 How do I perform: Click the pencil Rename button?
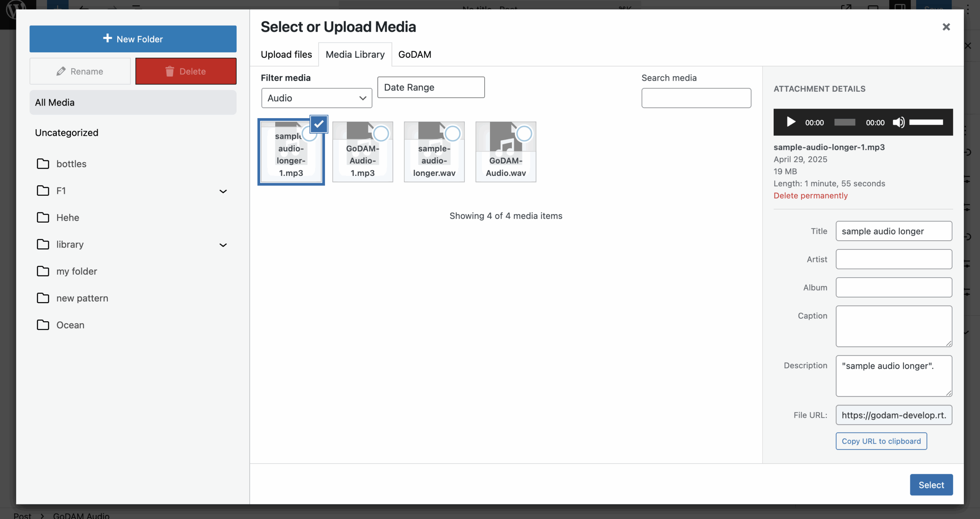pos(80,71)
